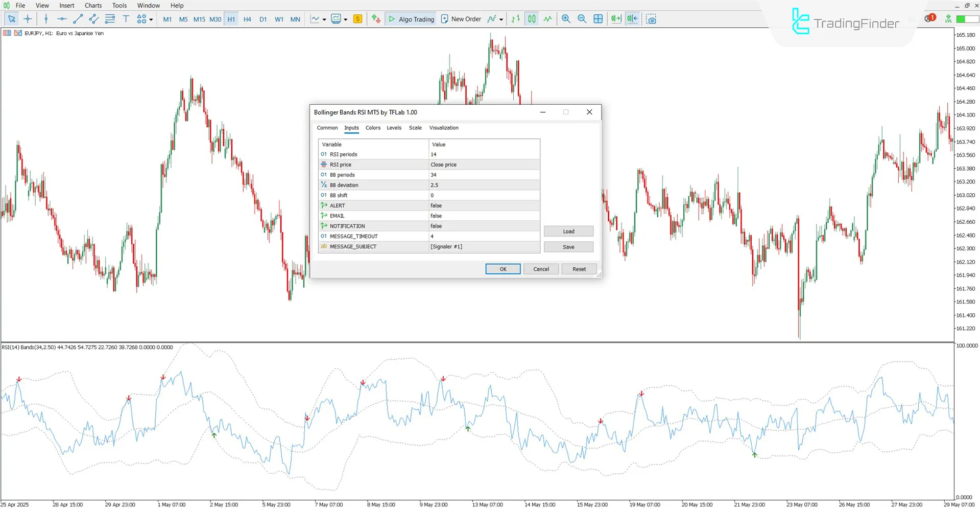980x509 pixels.
Task: Activate the Text annotation tool
Action: click(126, 19)
